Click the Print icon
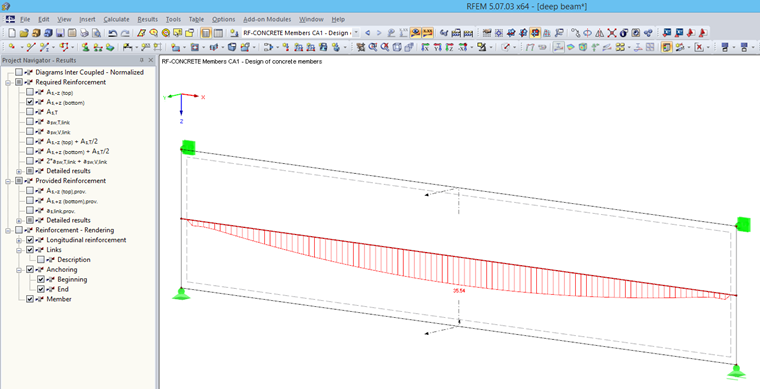The image size is (760, 389). [x=84, y=33]
